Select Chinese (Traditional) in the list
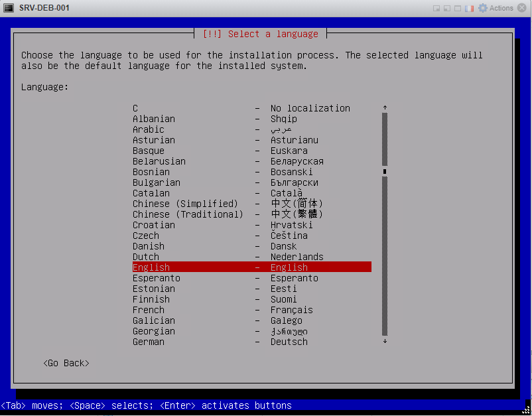 pyautogui.click(x=252, y=214)
